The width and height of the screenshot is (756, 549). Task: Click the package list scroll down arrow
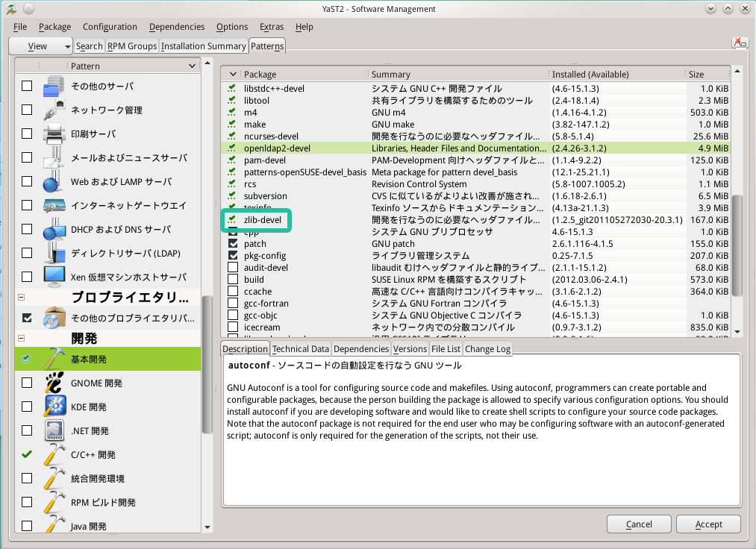(737, 332)
